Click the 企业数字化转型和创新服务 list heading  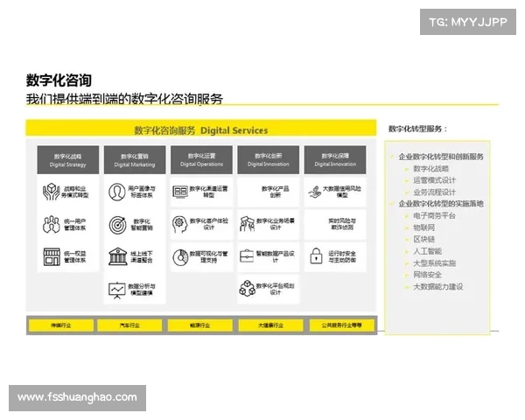(x=441, y=157)
